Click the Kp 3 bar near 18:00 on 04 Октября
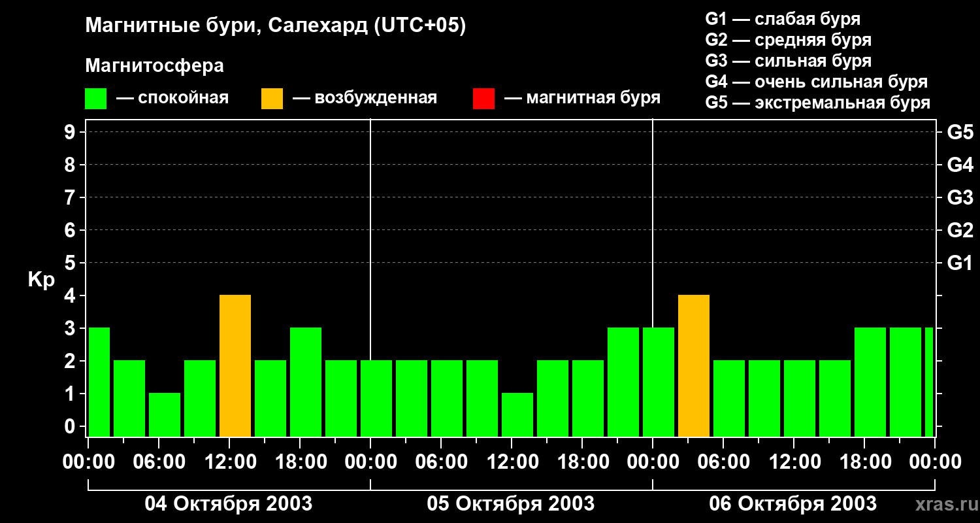The height and width of the screenshot is (523, 980). pos(306,382)
